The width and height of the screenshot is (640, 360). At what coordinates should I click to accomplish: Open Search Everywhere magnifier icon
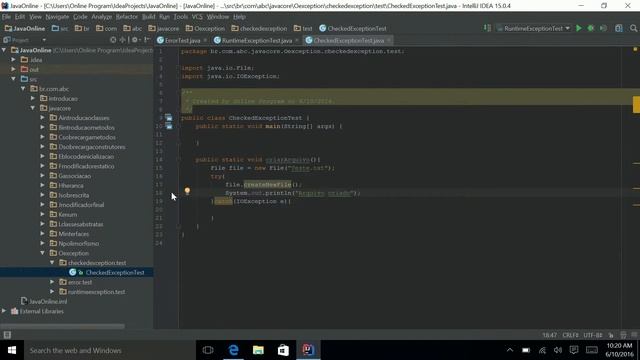[633, 28]
